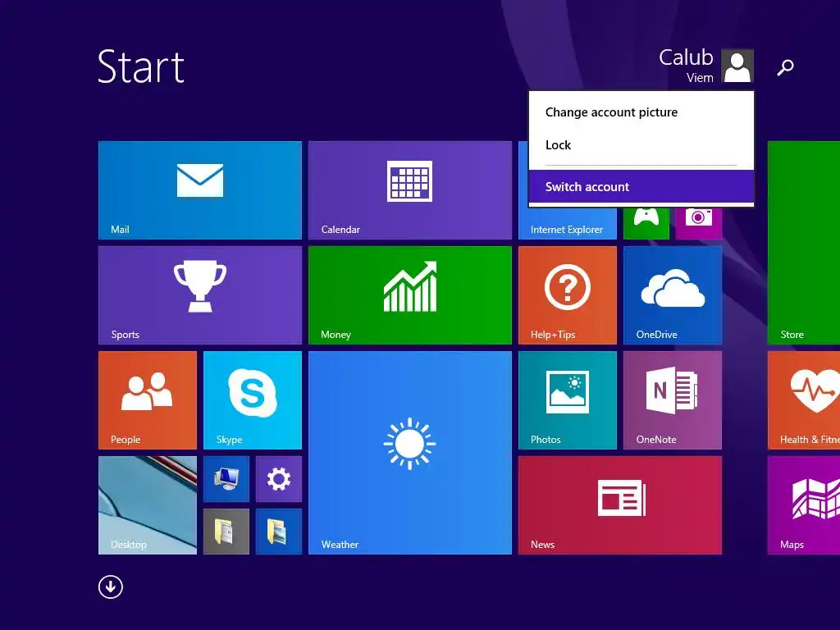Click the user account avatar picture
The width and height of the screenshot is (840, 630).
click(x=737, y=66)
